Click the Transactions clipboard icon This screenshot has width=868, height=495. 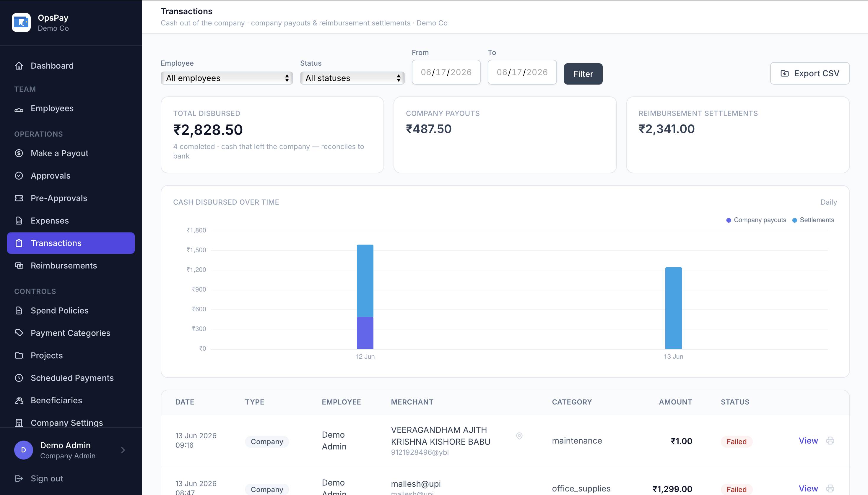coord(19,243)
